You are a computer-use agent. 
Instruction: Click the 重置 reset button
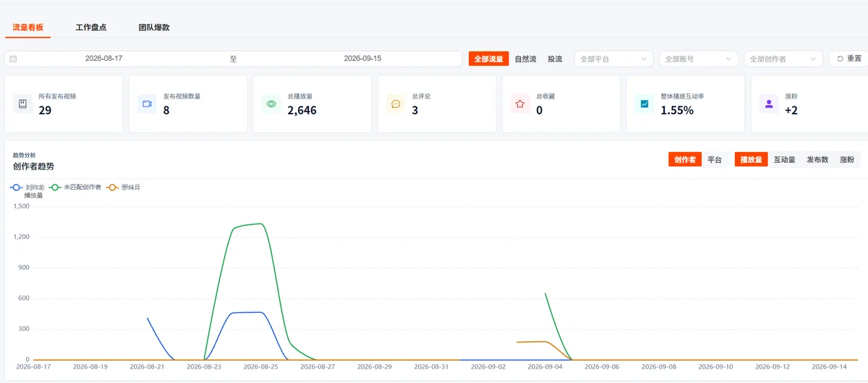point(848,59)
